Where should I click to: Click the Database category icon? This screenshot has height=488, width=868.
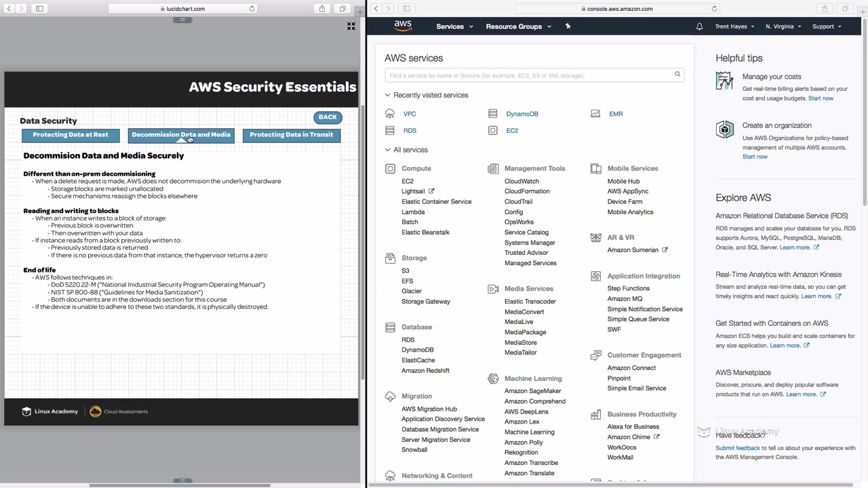click(390, 327)
